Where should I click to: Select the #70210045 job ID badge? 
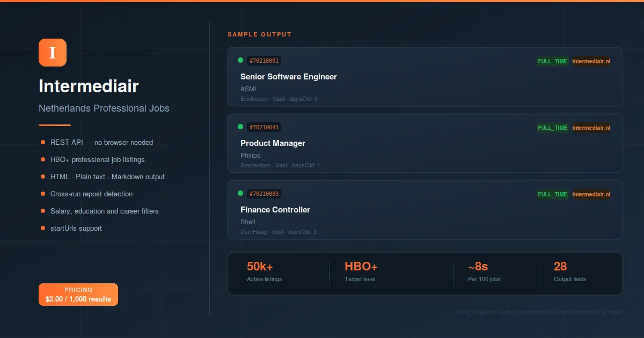tap(264, 127)
